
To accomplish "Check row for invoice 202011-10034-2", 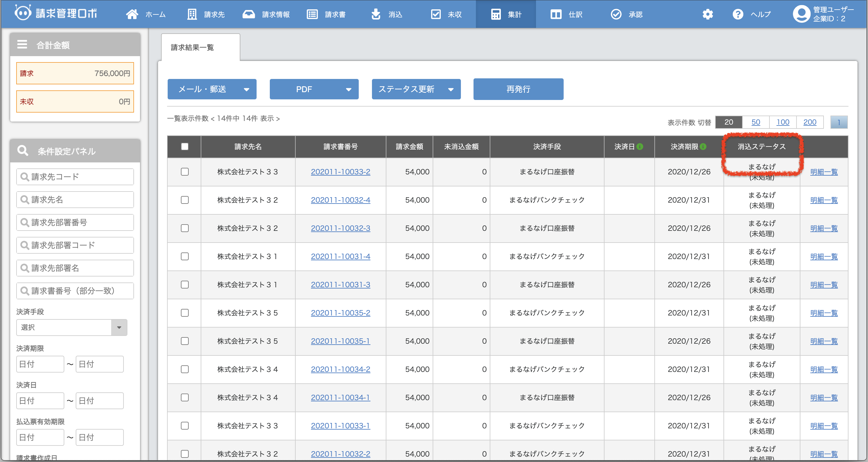I will click(185, 370).
